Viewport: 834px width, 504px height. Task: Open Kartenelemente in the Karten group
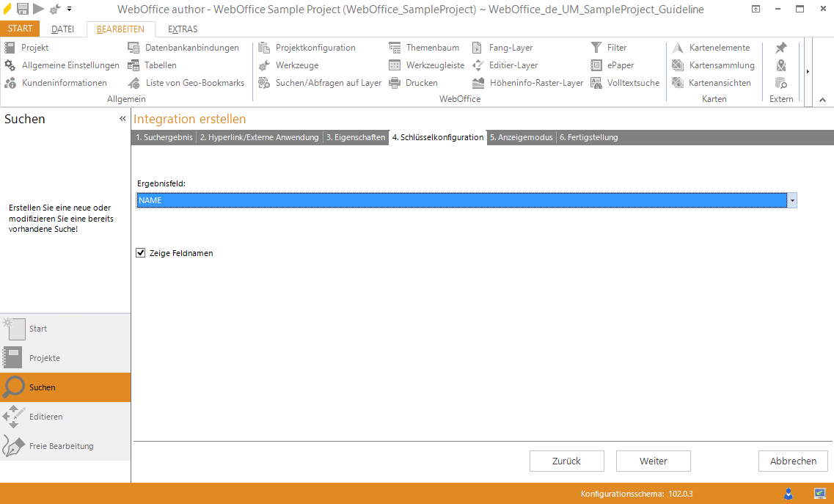678,48
